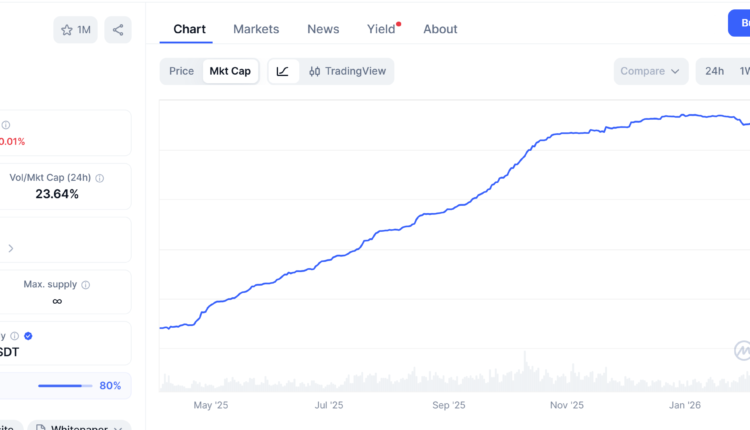Expand the row with the right chevron
This screenshot has height=430, width=750.
(11, 248)
